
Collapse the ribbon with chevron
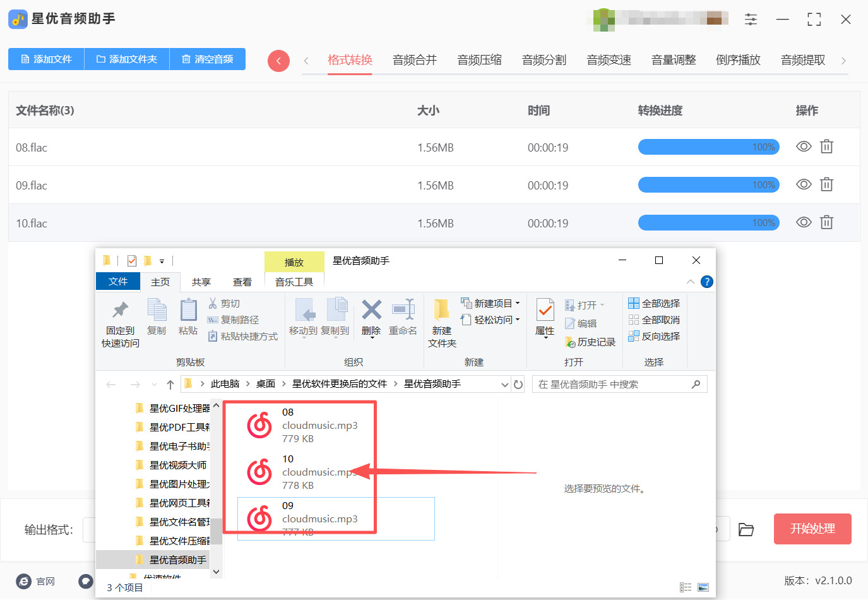click(x=690, y=282)
